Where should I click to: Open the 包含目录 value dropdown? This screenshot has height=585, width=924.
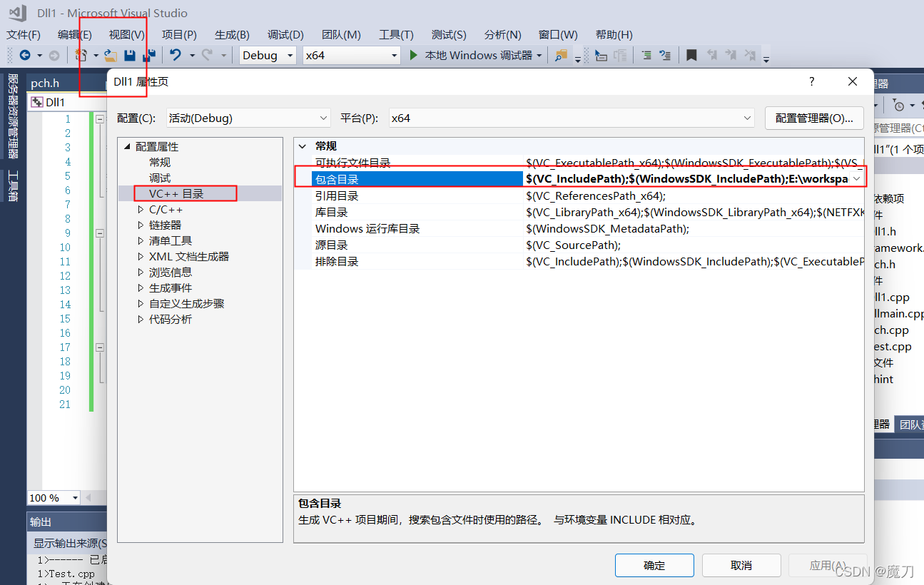856,178
